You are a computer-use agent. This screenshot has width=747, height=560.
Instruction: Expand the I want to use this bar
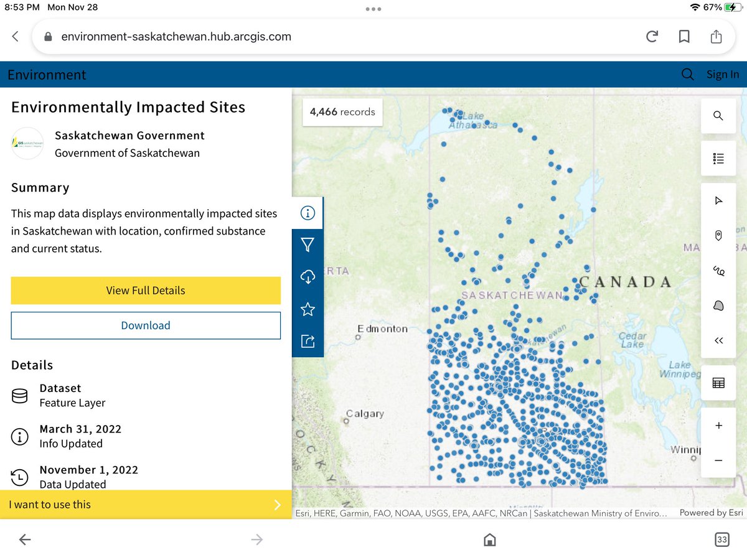point(146,505)
